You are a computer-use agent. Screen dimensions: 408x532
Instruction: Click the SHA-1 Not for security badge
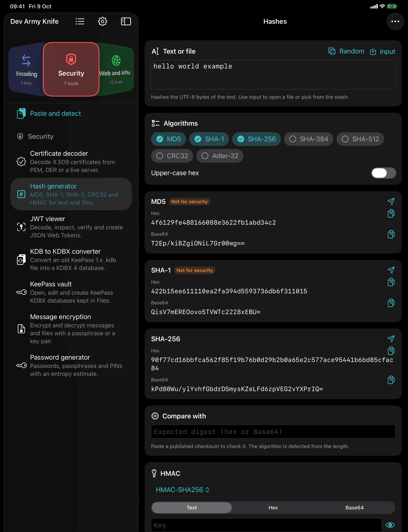point(195,270)
